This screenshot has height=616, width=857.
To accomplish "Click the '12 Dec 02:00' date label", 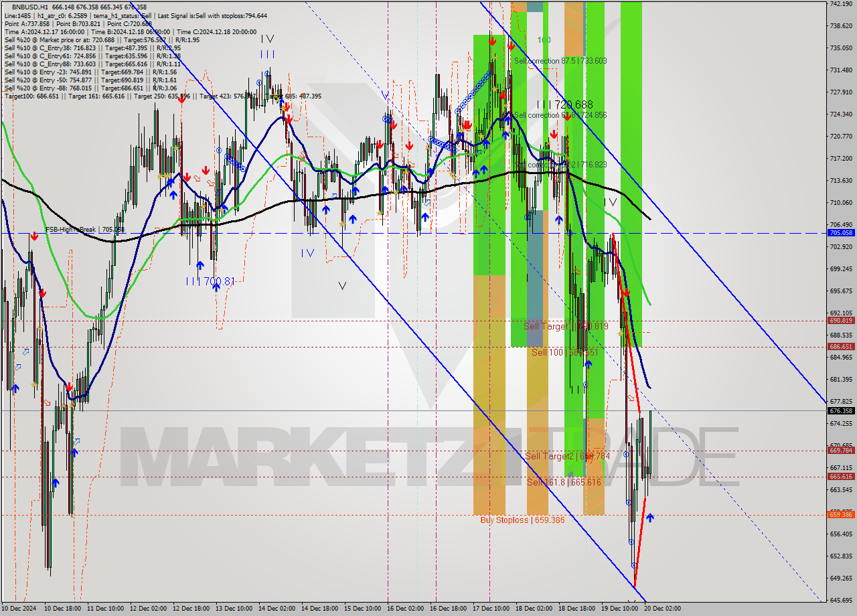I will pyautogui.click(x=149, y=609).
